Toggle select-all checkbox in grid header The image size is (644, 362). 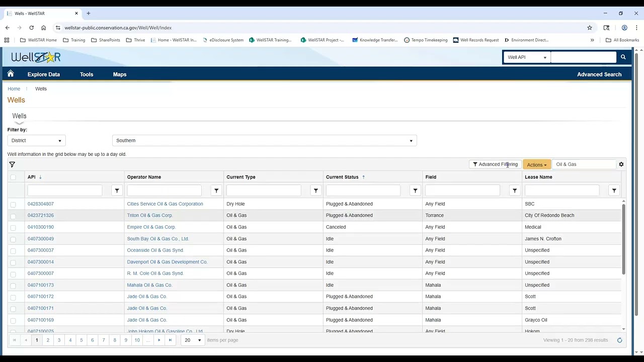(13, 177)
